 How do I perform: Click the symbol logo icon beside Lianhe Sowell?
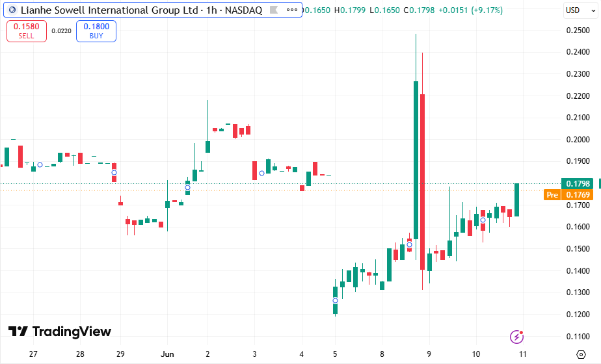coord(12,10)
